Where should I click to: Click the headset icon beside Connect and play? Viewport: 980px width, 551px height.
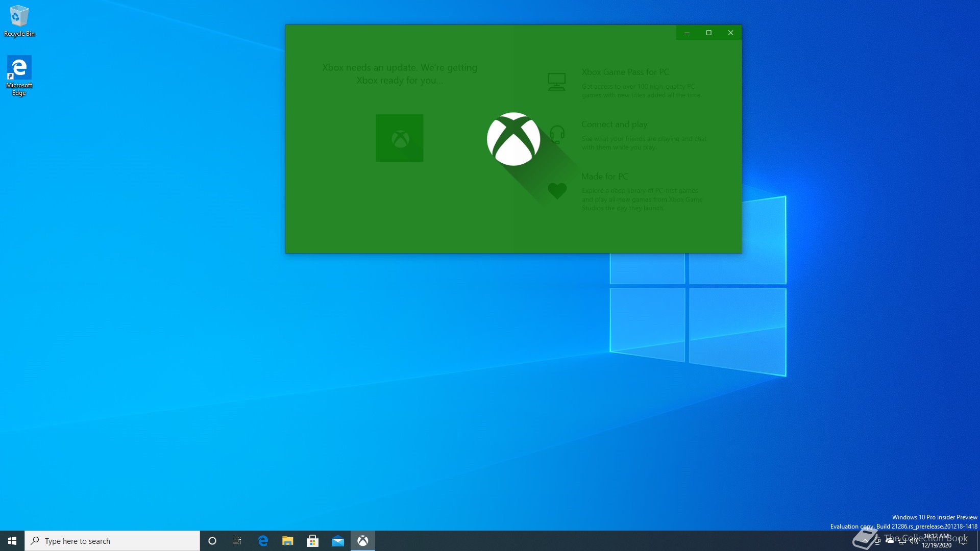[557, 134]
